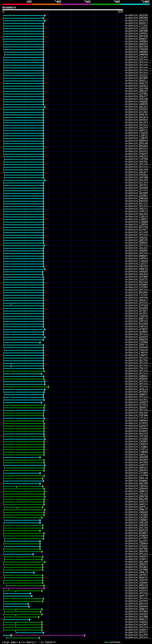Open hit UniRef100_B9FRR9
The width and height of the screenshot is (152, 644).
(x=136, y=18)
